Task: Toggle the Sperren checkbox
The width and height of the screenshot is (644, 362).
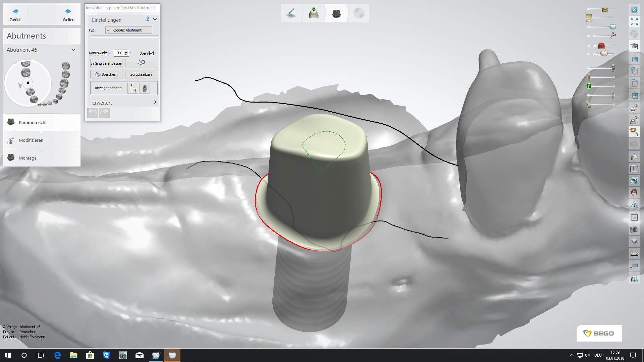Action: [152, 53]
